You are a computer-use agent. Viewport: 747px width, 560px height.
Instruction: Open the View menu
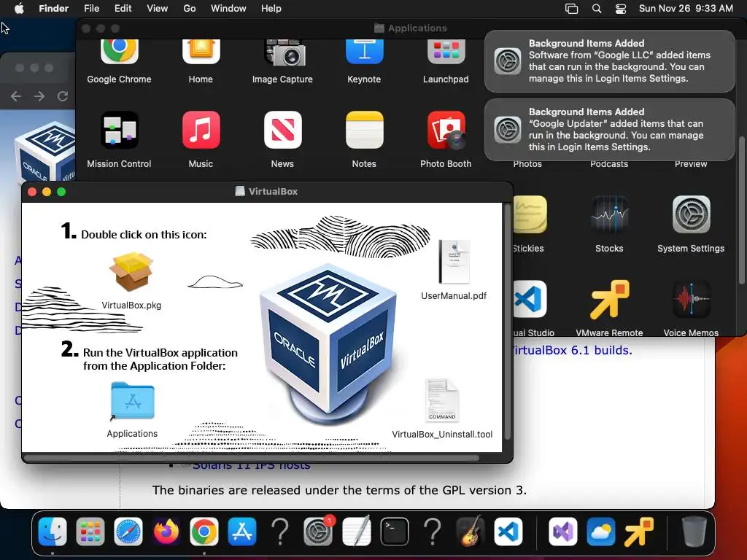tap(158, 9)
